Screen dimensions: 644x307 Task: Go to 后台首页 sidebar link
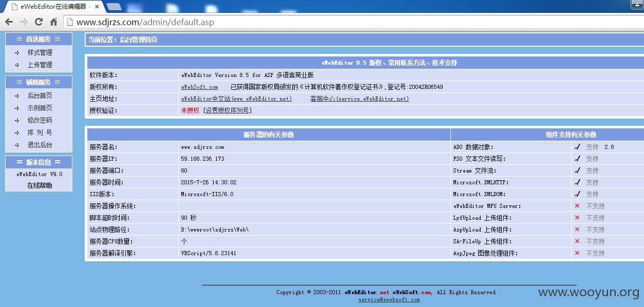40,95
